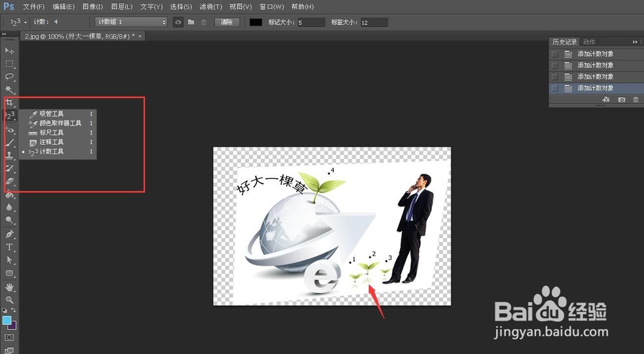Open the 图像(I) menu
Image resolution: width=644 pixels, height=354 pixels.
click(92, 6)
